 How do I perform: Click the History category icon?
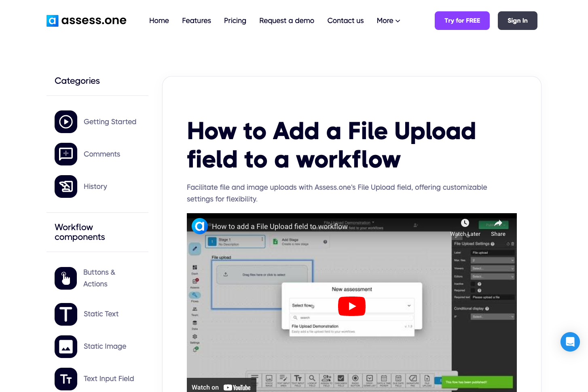pyautogui.click(x=66, y=186)
